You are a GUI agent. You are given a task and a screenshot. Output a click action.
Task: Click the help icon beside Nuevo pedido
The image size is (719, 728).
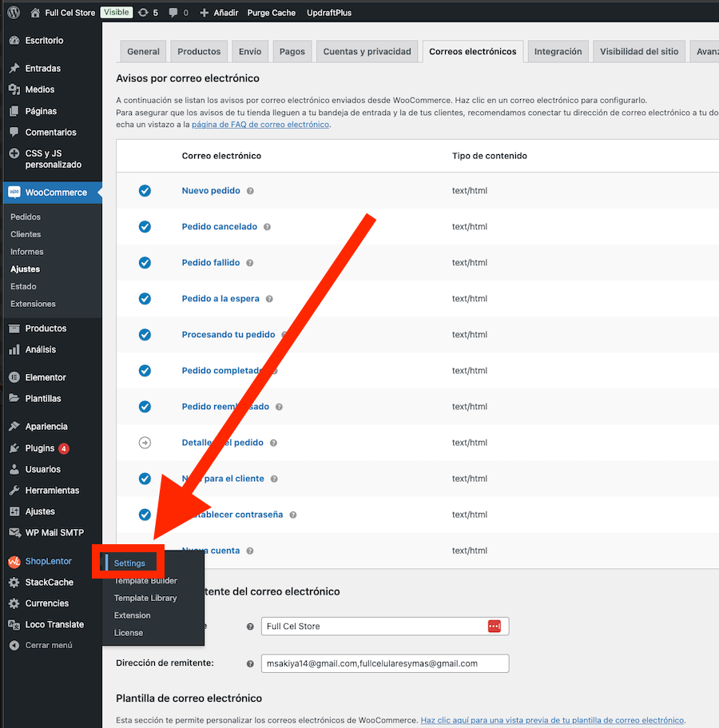(250, 191)
